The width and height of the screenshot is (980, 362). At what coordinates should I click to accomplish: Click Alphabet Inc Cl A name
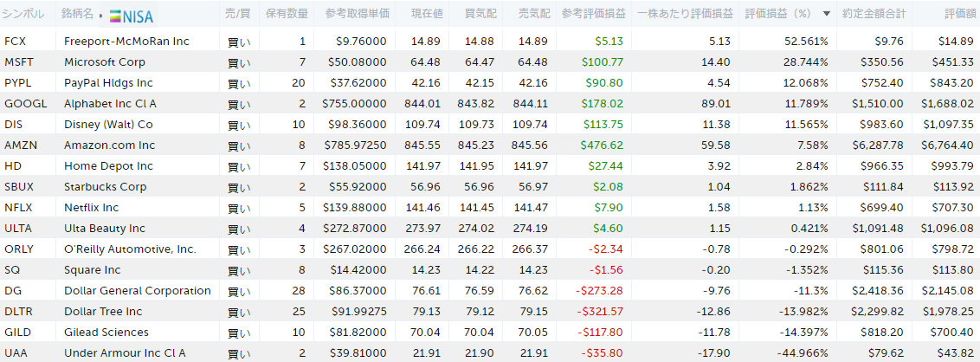[111, 104]
